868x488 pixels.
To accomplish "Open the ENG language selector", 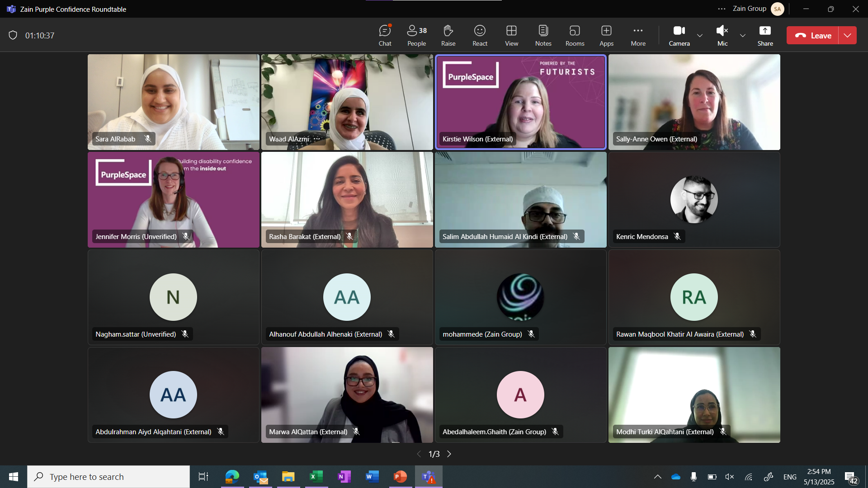I will (x=790, y=477).
